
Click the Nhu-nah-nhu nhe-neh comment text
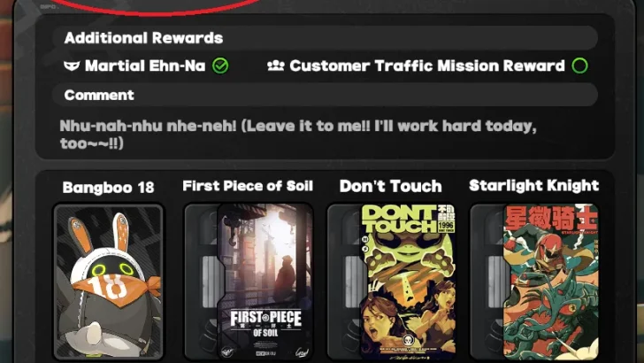click(298, 135)
